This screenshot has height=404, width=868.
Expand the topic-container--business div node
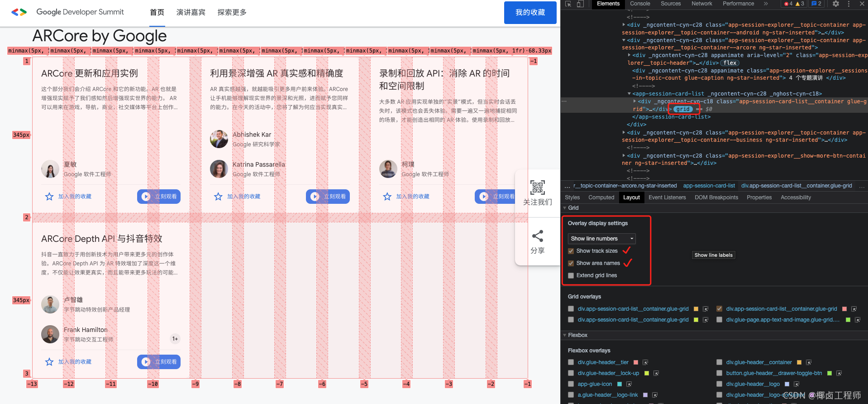[x=624, y=133]
